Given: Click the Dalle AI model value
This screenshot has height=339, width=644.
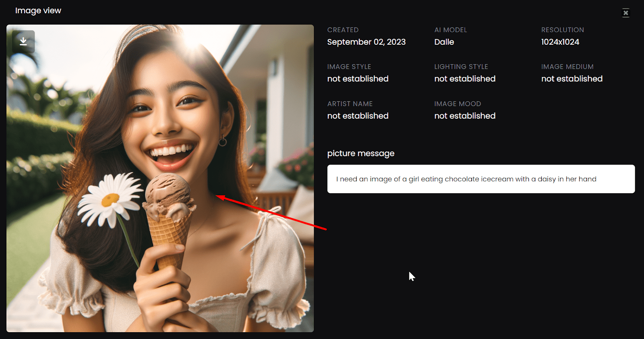Looking at the screenshot, I should click(444, 42).
